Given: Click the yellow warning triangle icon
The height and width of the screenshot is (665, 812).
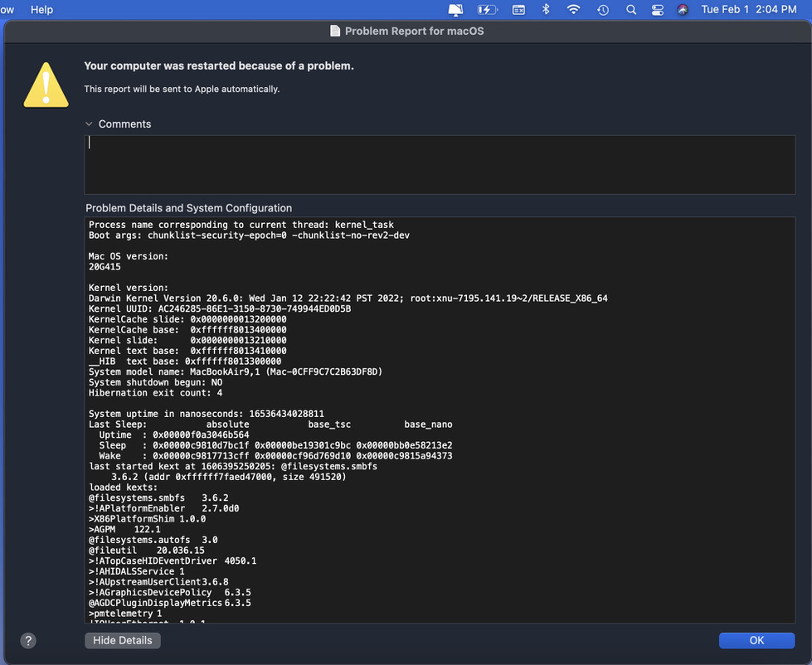Looking at the screenshot, I should pos(46,85).
